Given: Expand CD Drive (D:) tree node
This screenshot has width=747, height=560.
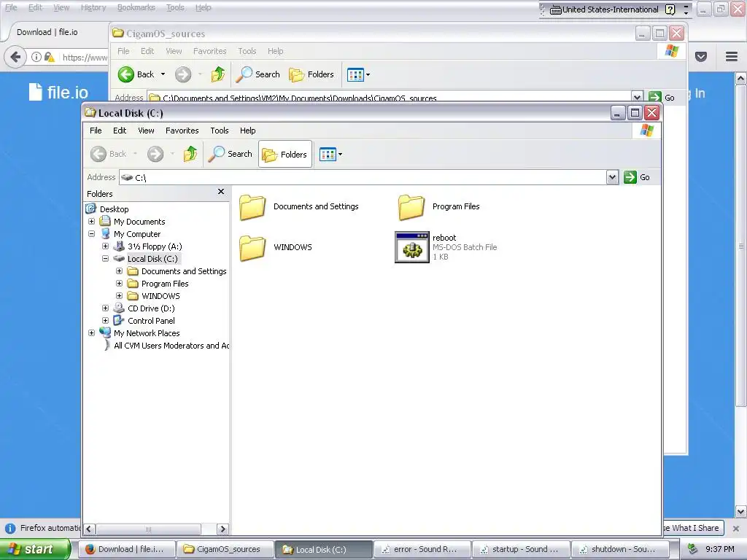Looking at the screenshot, I should [105, 308].
